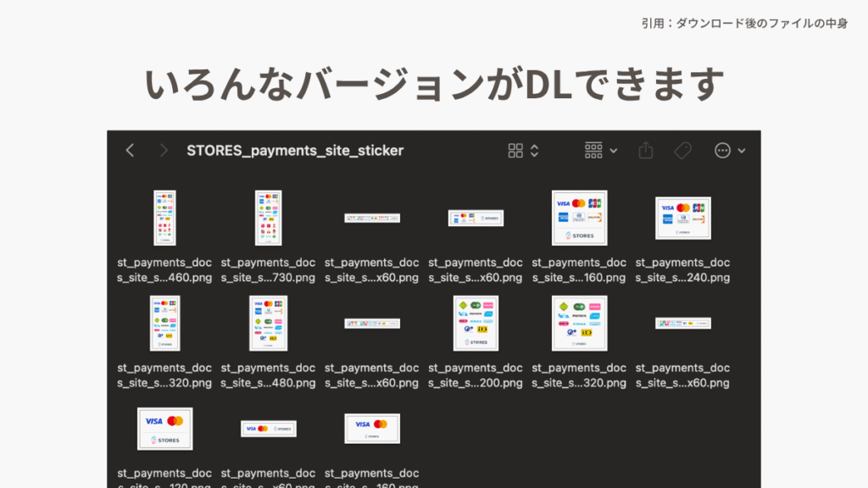
Task: Click the STORES_payments_site_sticker folder title
Action: coord(295,151)
